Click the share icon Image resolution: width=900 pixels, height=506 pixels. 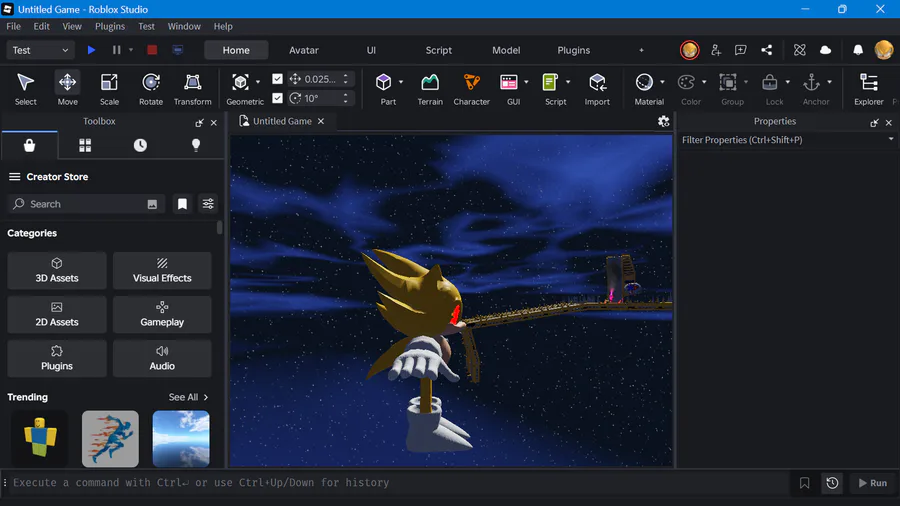766,50
